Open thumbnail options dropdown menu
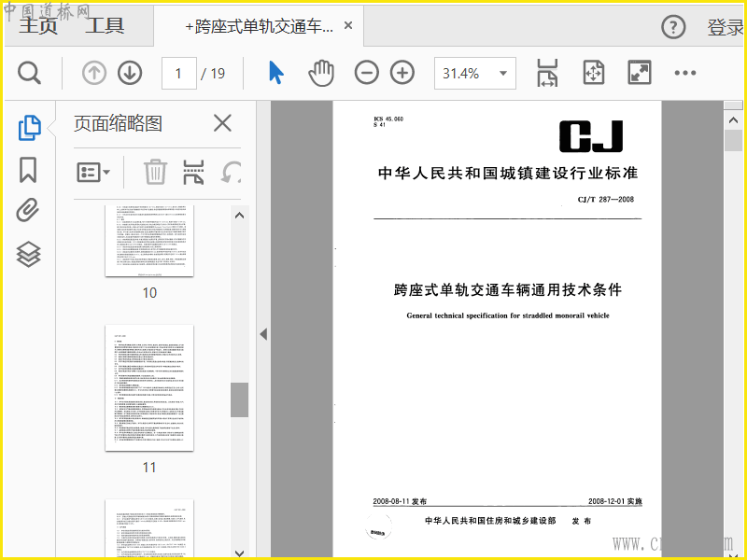The width and height of the screenshot is (747, 560). (x=93, y=172)
